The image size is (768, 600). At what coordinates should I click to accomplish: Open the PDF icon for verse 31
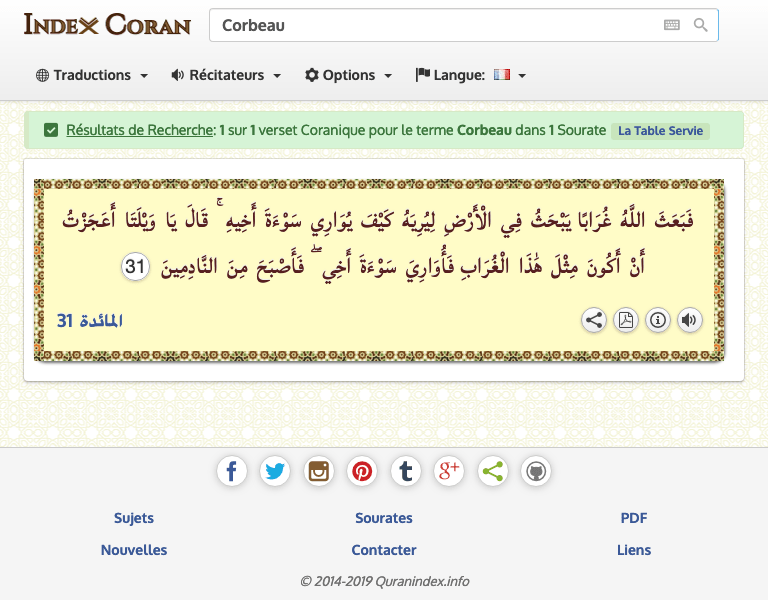[625, 320]
